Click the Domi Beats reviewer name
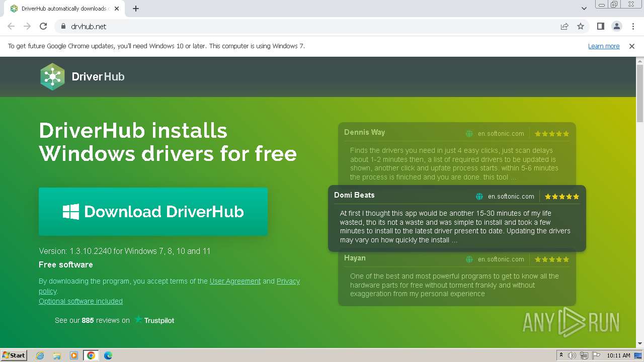 tap(354, 195)
